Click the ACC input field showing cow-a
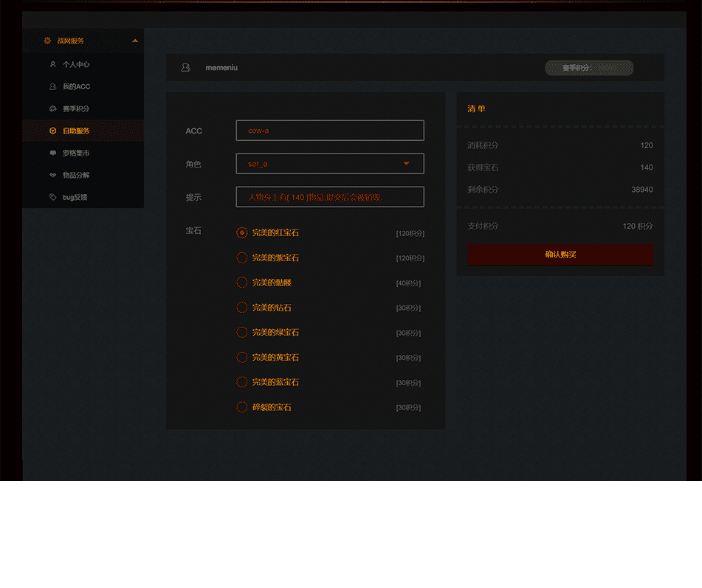 330,131
